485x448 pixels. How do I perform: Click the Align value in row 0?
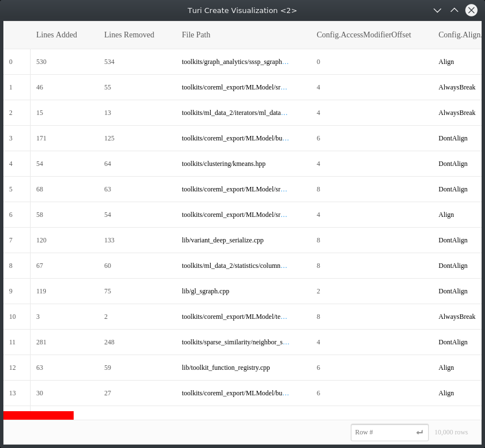click(x=446, y=62)
